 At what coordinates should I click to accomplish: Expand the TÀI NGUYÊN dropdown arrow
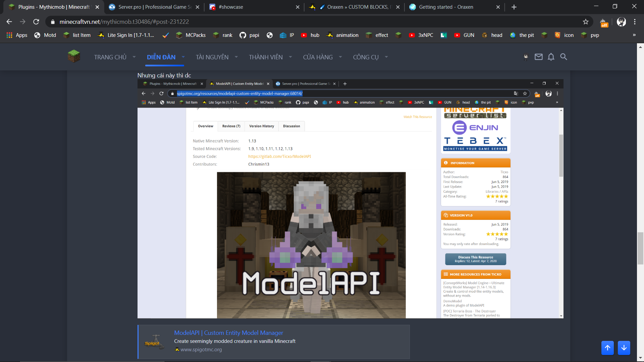click(x=236, y=57)
